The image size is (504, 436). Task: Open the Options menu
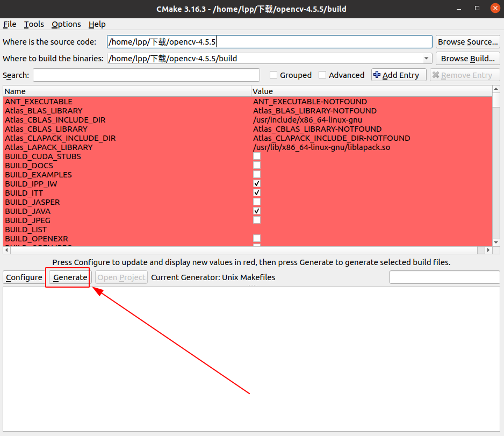(66, 24)
